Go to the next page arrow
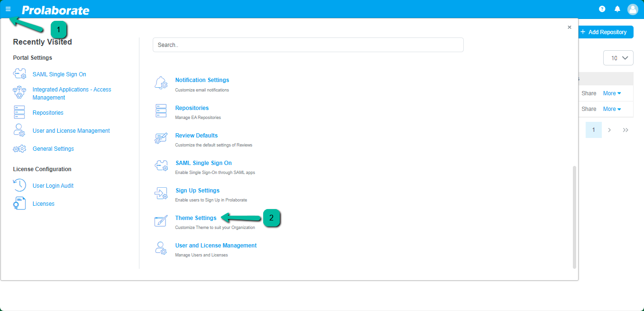The height and width of the screenshot is (311, 644). point(609,130)
